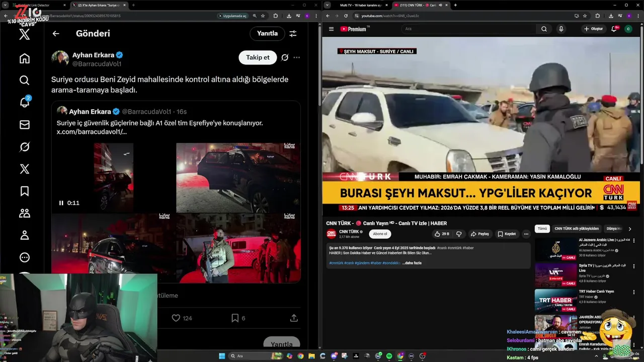This screenshot has height=362, width=644.
Task: Open the armed soldier image in quoted tweet
Action: [x=238, y=248]
